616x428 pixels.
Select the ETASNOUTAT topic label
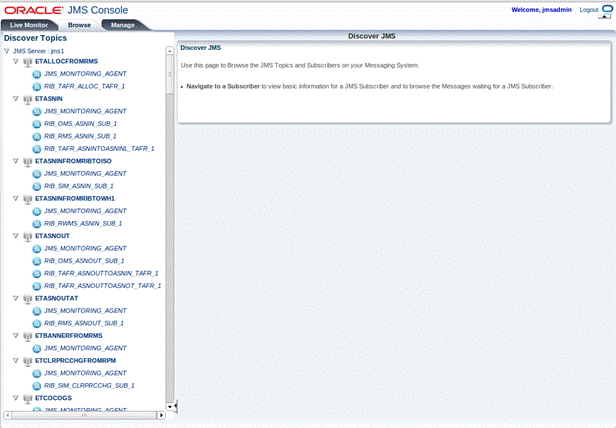click(x=57, y=298)
